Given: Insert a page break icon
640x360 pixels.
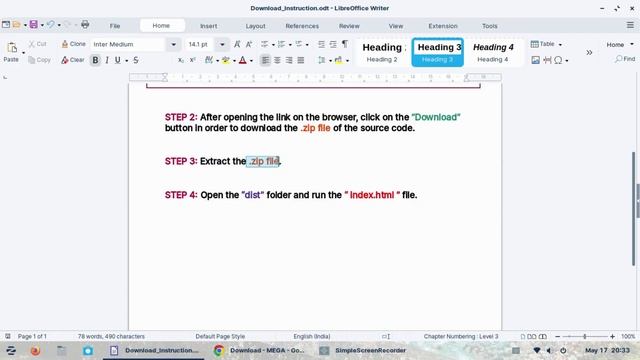Looking at the screenshot, I should (x=547, y=60).
